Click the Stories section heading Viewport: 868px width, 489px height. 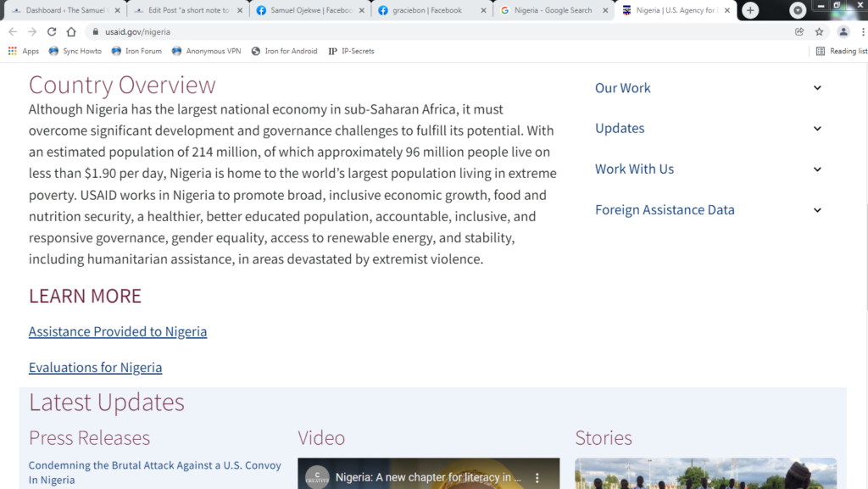point(604,437)
